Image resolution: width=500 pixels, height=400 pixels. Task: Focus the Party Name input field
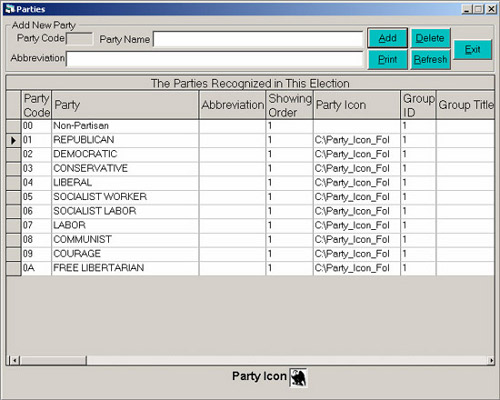click(258, 39)
